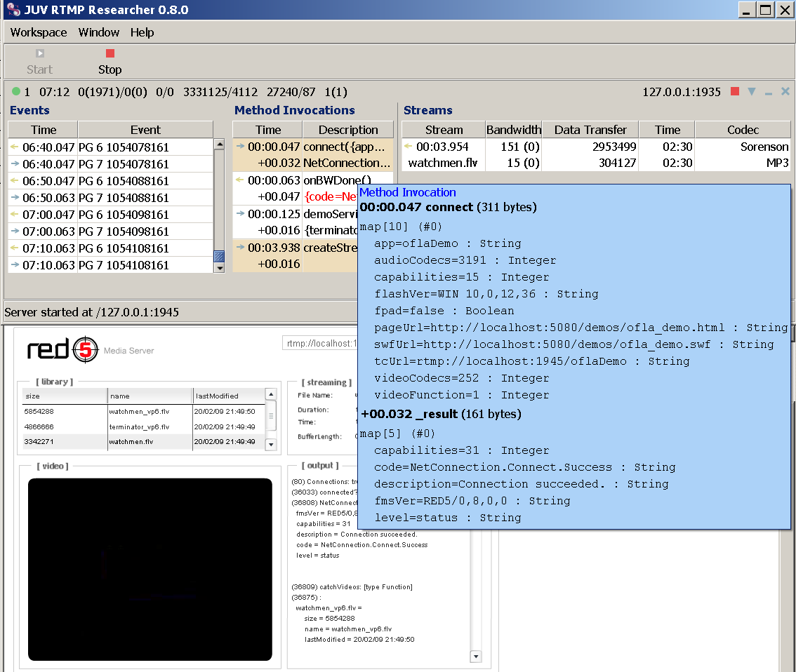Viewport: 796px width, 672px height.
Task: Click Events scrollbar up arrow
Action: coord(219,144)
